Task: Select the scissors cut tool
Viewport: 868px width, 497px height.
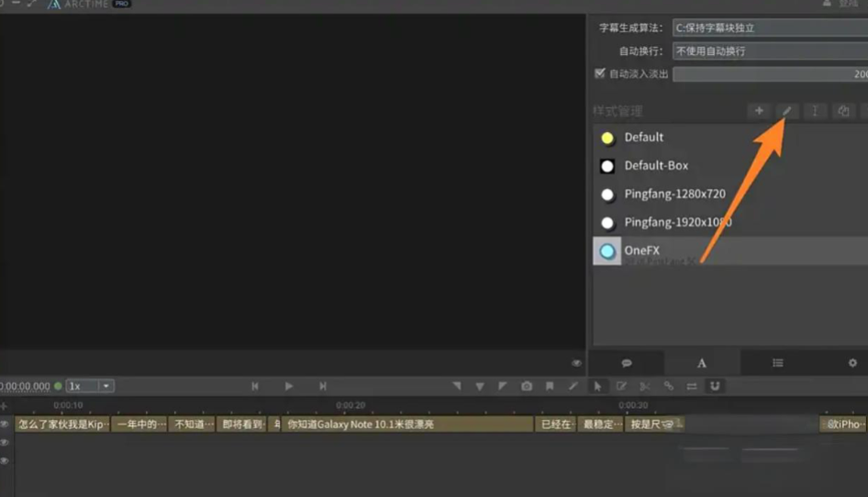Action: (645, 386)
